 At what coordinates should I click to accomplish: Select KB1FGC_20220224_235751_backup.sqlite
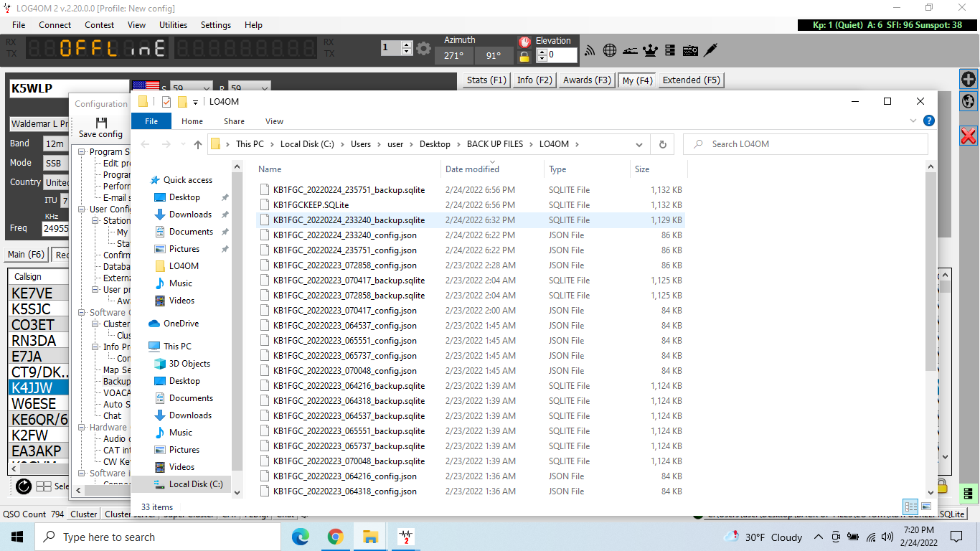click(349, 190)
